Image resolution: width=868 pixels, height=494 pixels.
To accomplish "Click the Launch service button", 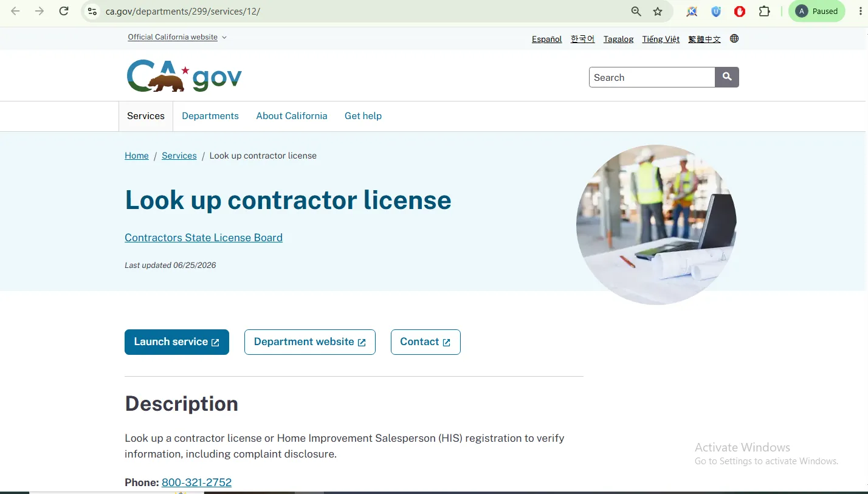I will click(177, 342).
